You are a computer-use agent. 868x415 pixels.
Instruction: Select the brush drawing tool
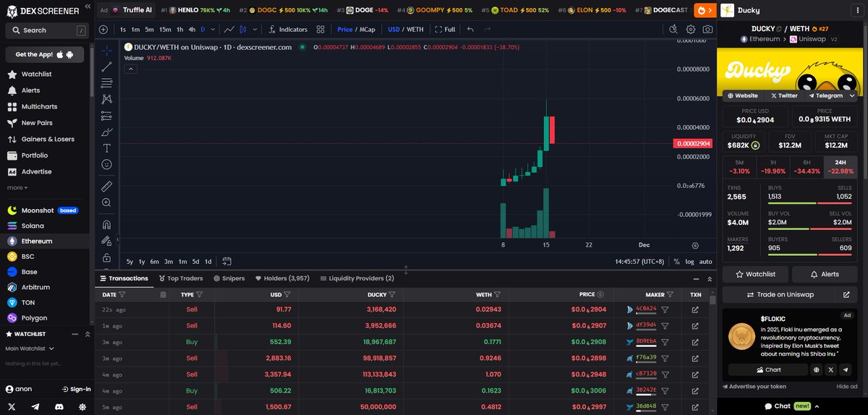(x=106, y=132)
